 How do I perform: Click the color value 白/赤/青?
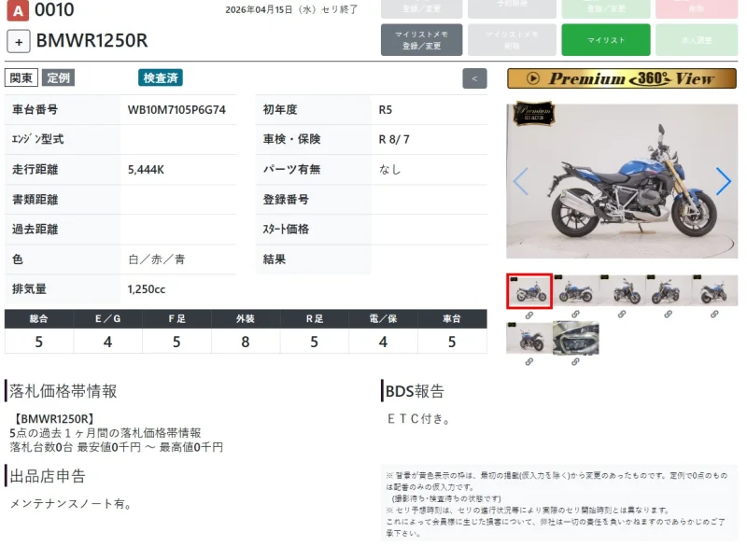(157, 259)
